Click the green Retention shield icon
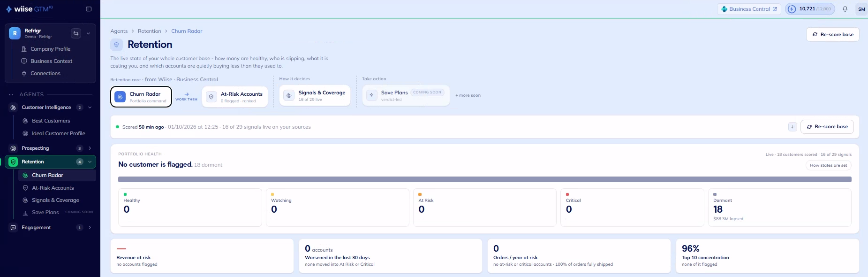 coord(13,162)
